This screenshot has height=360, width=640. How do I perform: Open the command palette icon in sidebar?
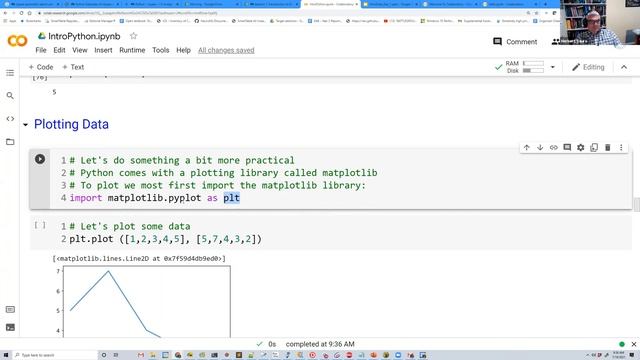10,309
